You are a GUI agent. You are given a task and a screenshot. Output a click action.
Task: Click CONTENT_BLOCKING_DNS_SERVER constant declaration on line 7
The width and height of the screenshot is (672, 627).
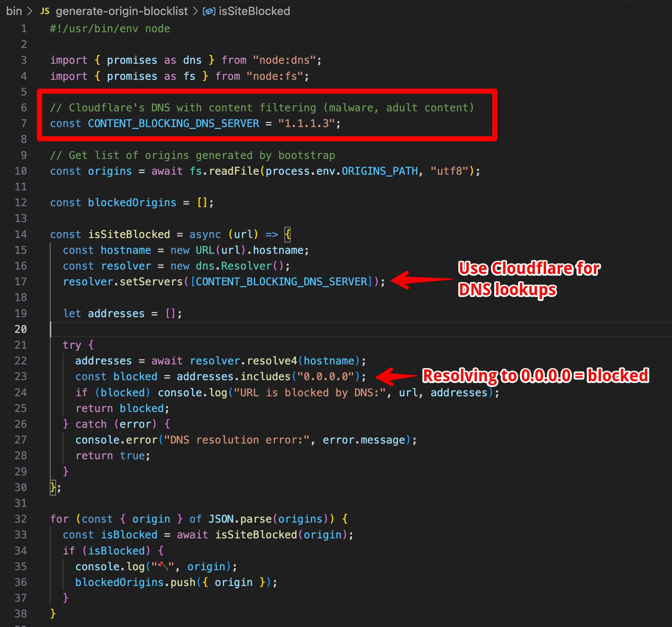(x=173, y=123)
